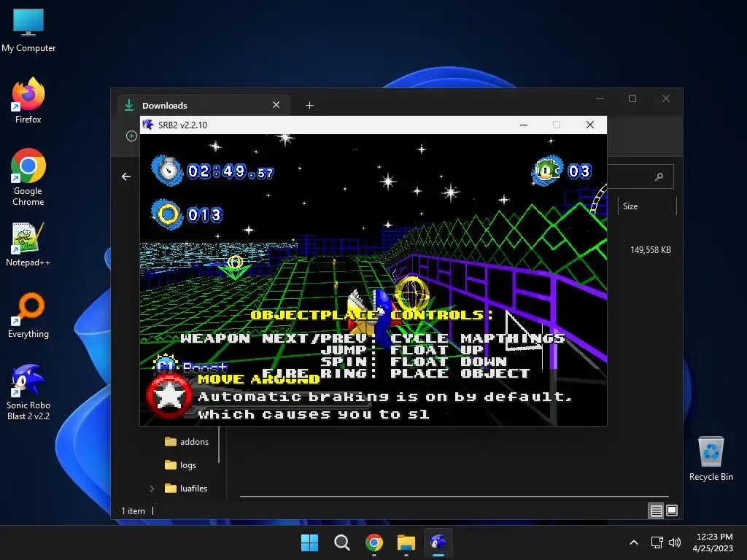Click the 1 item status text
Viewport: 747px width, 560px height.
coord(133,511)
